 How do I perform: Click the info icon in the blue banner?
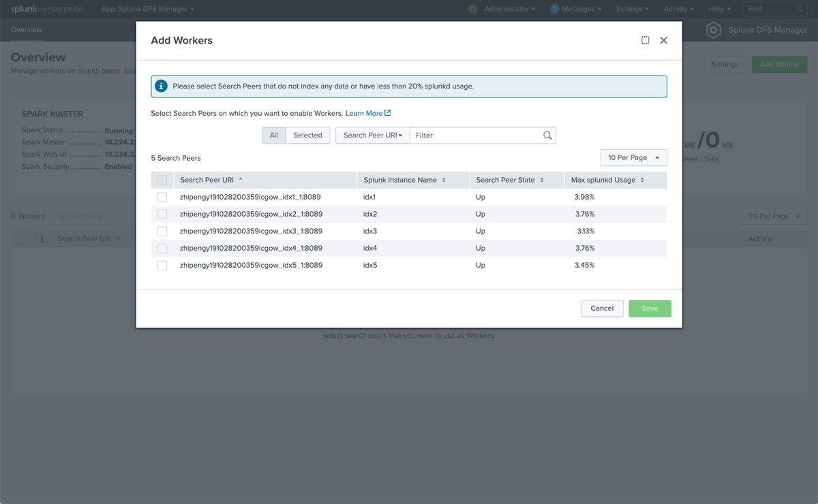pyautogui.click(x=161, y=86)
